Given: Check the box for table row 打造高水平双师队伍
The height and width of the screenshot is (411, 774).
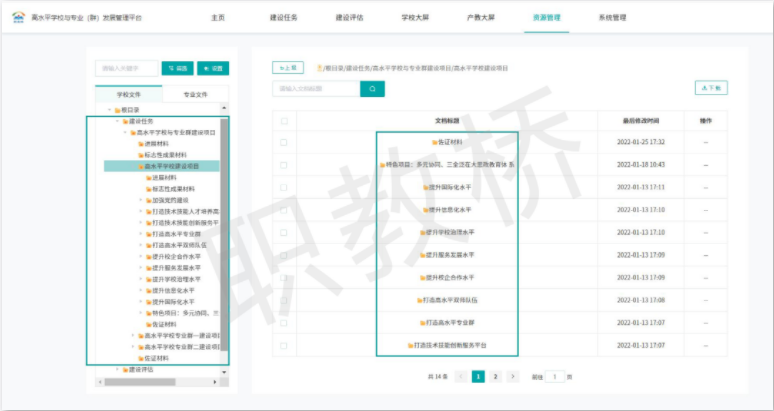Looking at the screenshot, I should (x=284, y=300).
